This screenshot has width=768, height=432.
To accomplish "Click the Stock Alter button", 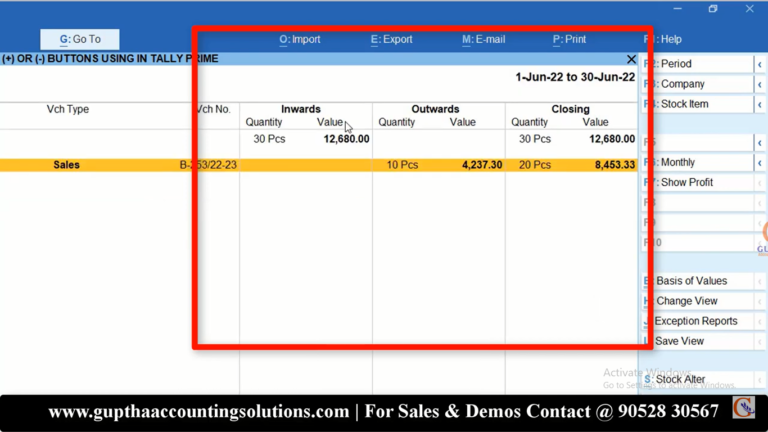I will point(697,380).
